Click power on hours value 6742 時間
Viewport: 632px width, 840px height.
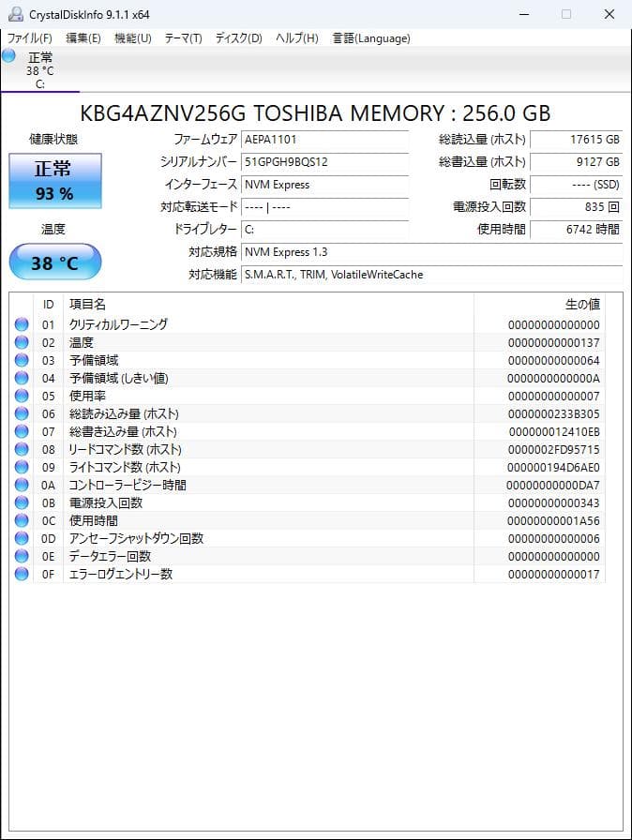tap(577, 230)
